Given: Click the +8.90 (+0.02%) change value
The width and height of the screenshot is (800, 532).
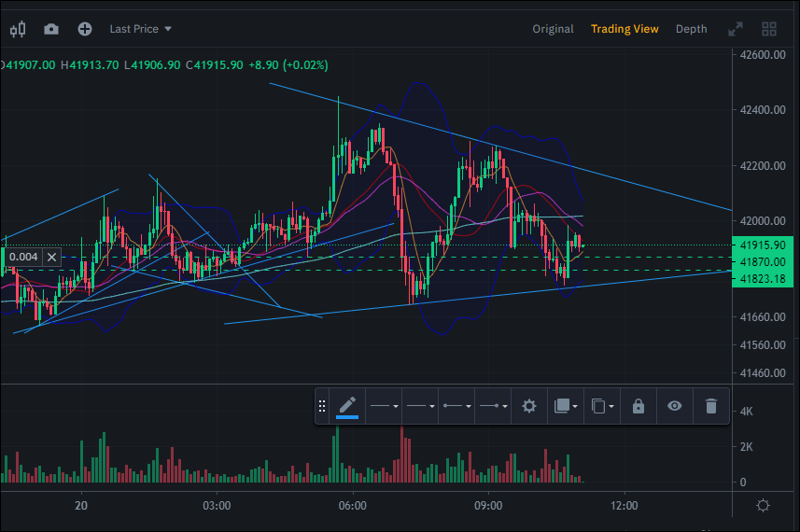Looking at the screenshot, I should (288, 65).
